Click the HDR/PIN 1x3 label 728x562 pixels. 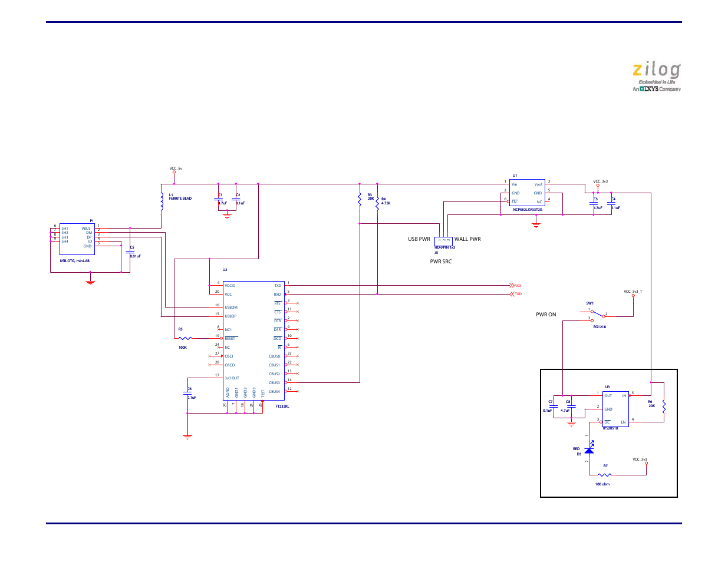pyautogui.click(x=445, y=247)
